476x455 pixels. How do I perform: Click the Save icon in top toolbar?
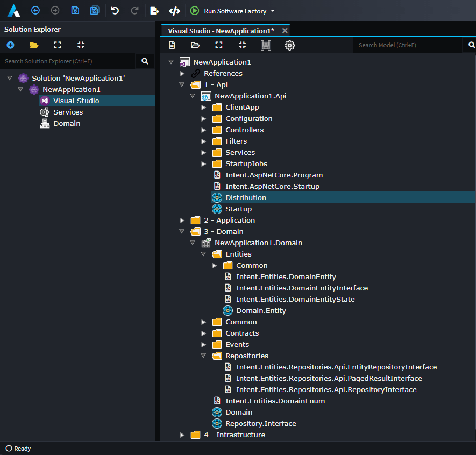tap(75, 11)
